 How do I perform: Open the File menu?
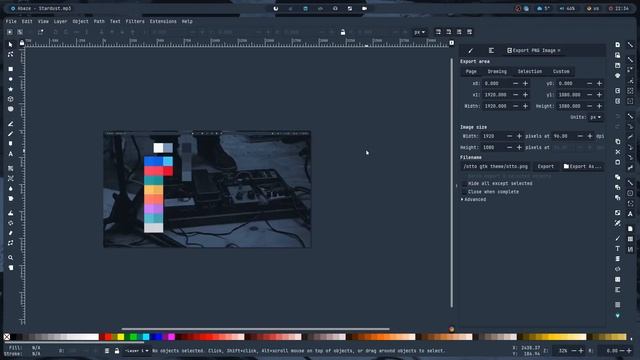coord(11,21)
